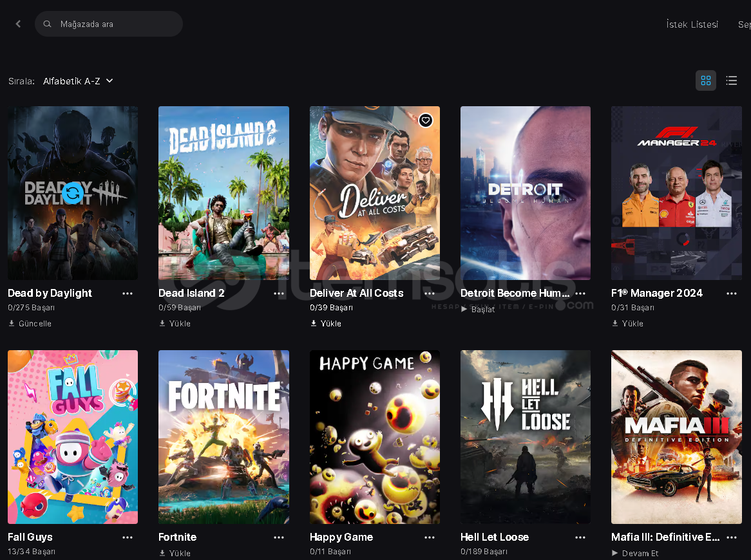Open Dead Island 2 cover thumbnail

pos(223,193)
